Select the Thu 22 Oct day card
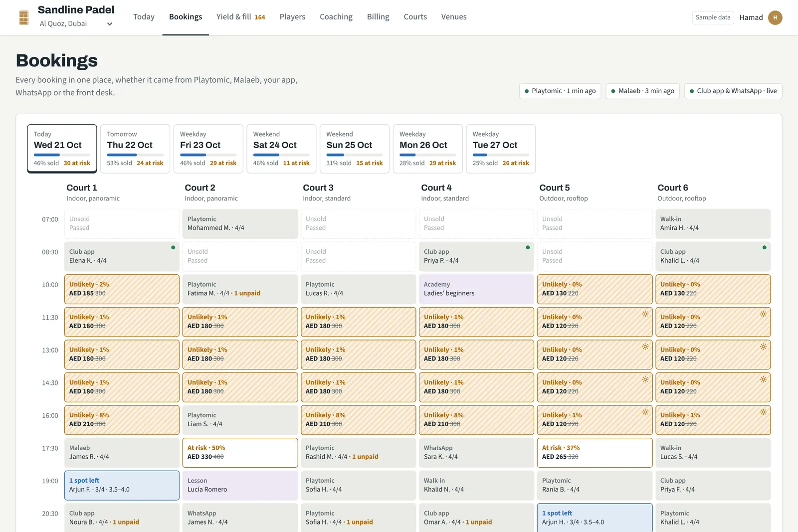This screenshot has height=532, width=798. tap(135, 149)
